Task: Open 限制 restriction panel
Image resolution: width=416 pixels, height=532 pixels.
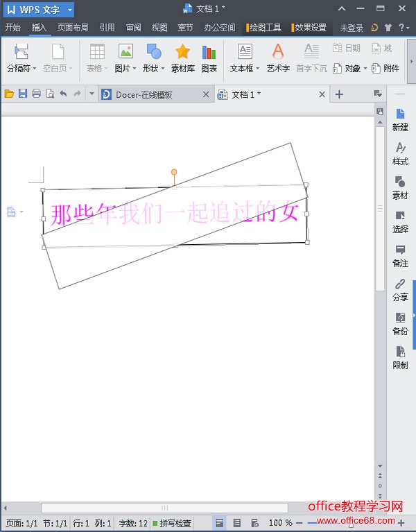Action: click(x=400, y=358)
